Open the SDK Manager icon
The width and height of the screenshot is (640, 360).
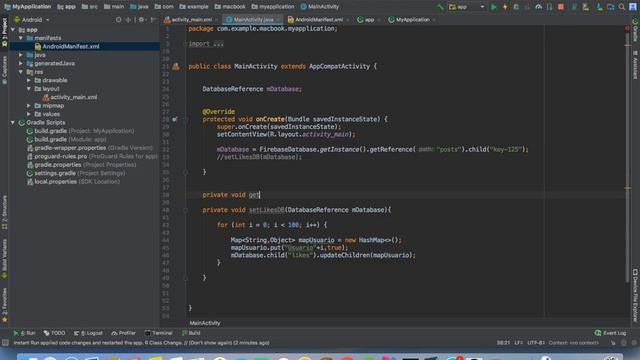click(599, 7)
